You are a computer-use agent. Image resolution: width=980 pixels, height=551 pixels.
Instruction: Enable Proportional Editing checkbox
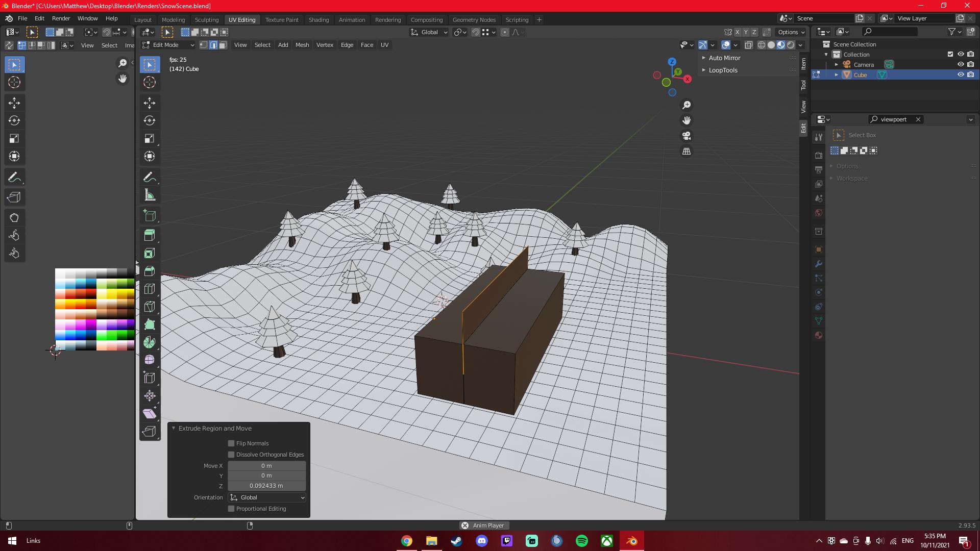click(231, 509)
